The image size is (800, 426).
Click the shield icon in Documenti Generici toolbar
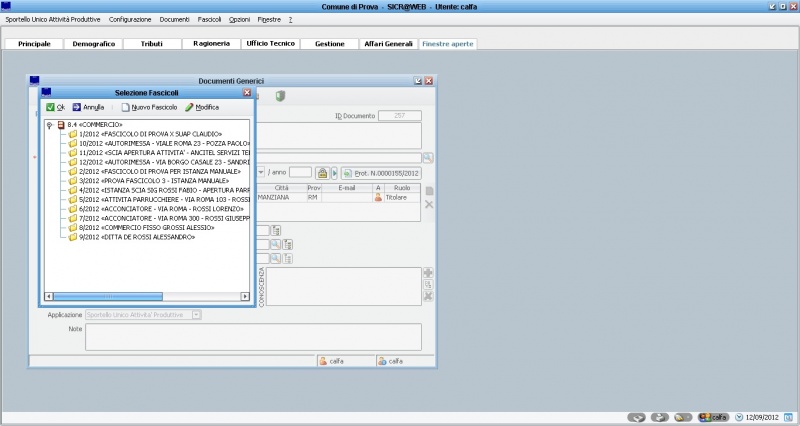tap(281, 95)
